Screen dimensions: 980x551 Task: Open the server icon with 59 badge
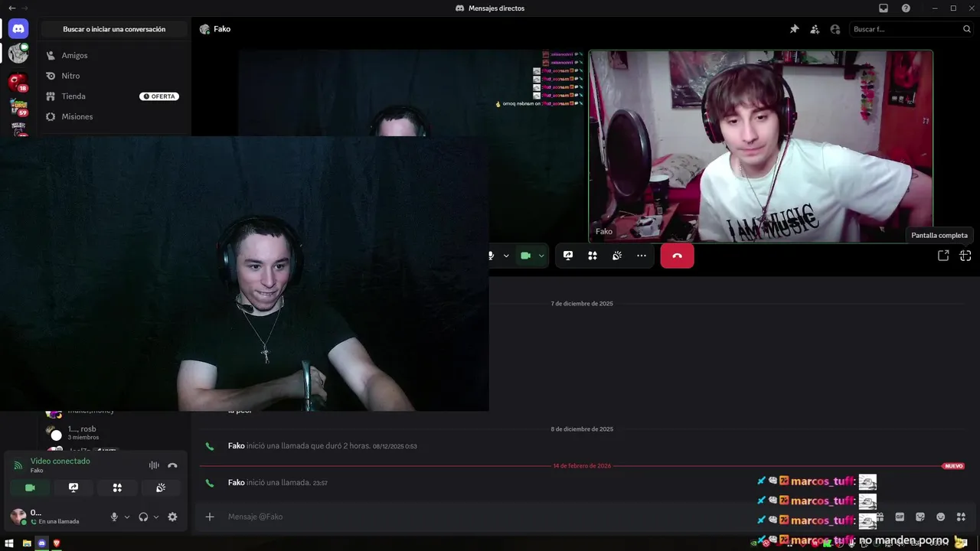tap(18, 106)
